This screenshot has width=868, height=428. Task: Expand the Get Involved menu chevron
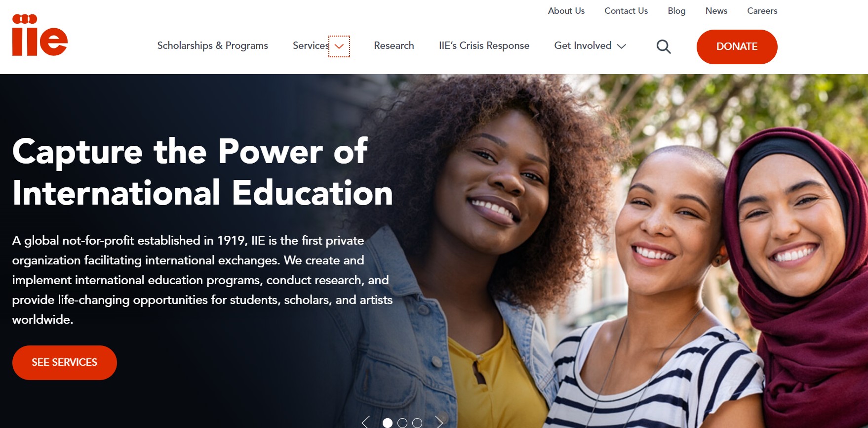point(622,46)
